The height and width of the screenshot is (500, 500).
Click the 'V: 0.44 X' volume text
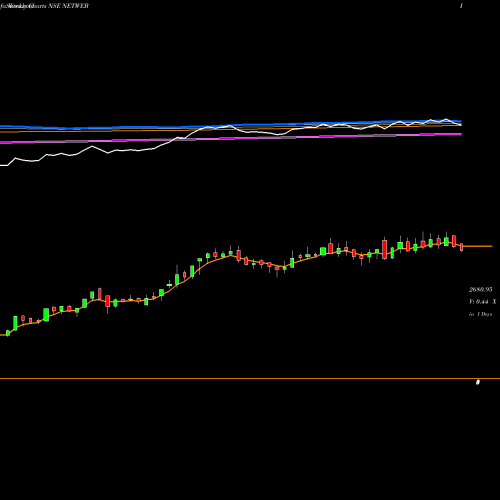tap(482, 302)
